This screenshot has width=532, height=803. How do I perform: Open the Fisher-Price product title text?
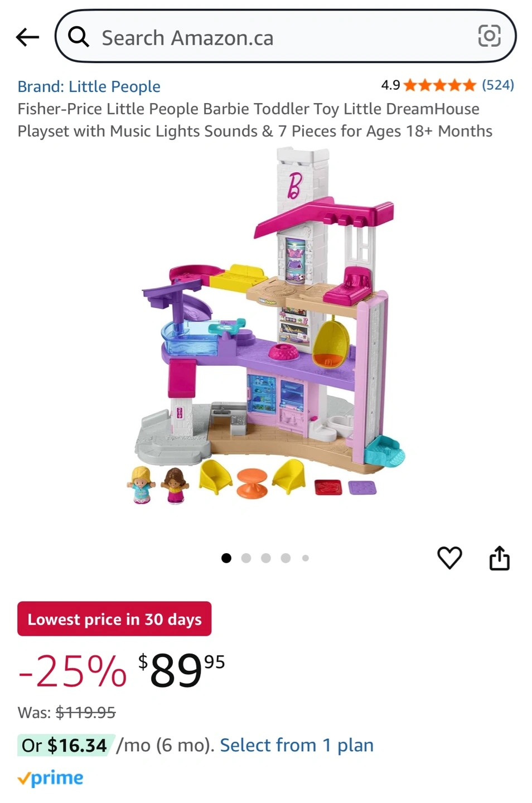(x=255, y=120)
